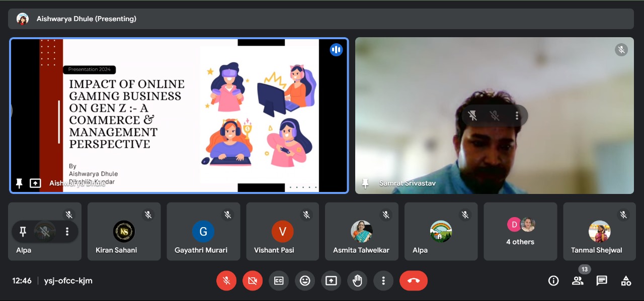Leave the call with red hang-up button
Viewport: 644px width, 301px height.
(414, 281)
